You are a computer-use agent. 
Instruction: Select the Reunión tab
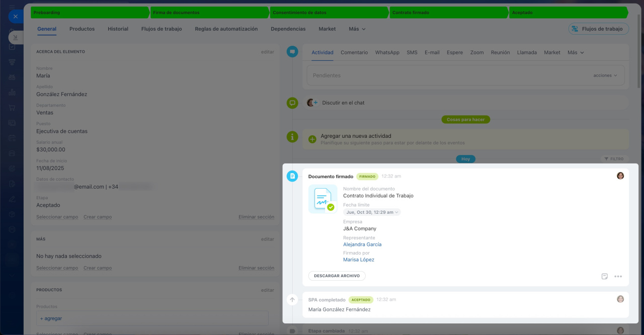pos(500,52)
